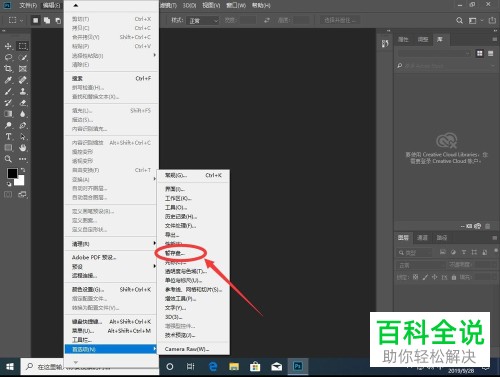
Task: Open the 帮助(H) menu
Action: 261,5
